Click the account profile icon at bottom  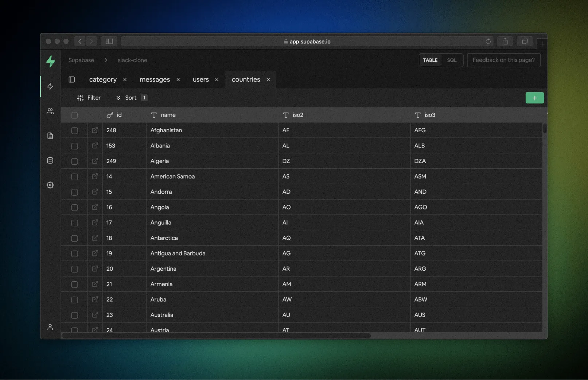[50, 327]
